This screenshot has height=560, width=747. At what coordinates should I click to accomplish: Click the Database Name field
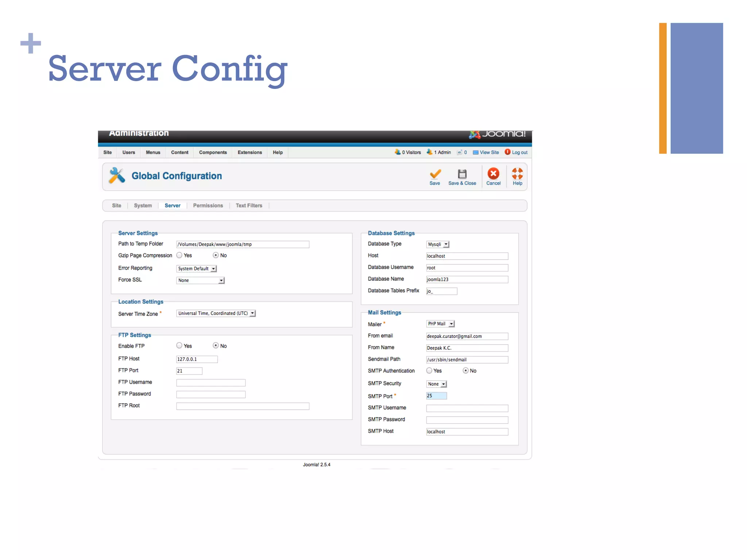[467, 279]
